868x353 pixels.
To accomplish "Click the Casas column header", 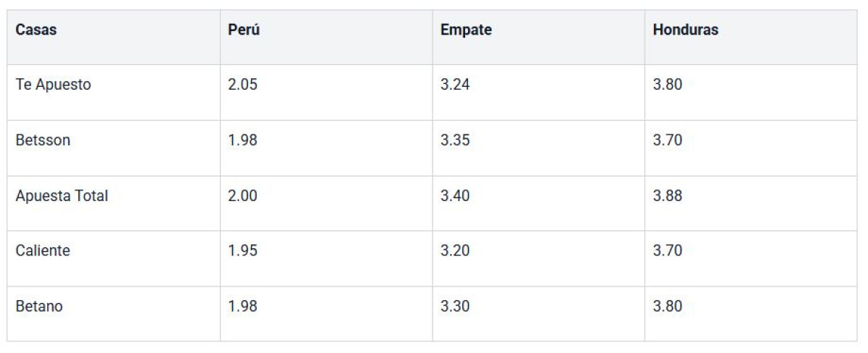I will tap(36, 30).
